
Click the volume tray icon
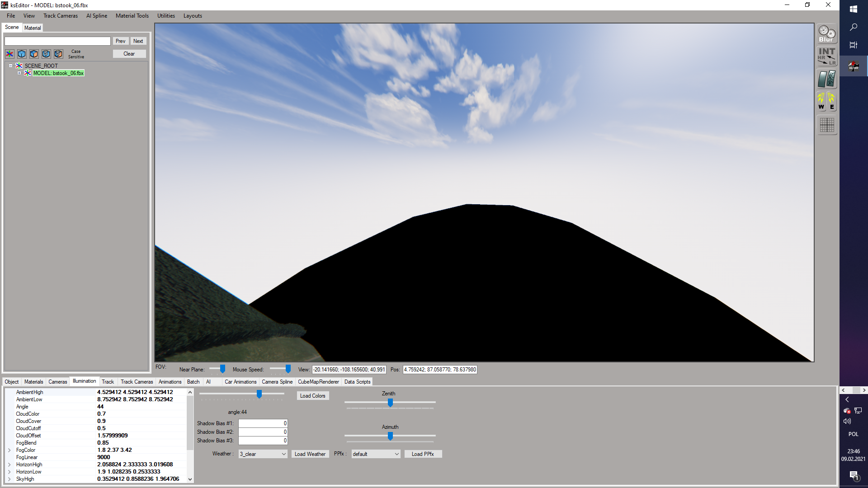coord(847,421)
